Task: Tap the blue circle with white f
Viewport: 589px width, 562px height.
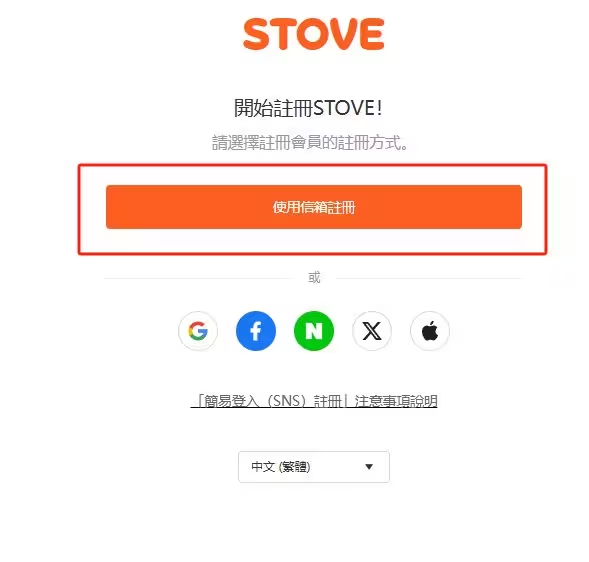Action: point(256,331)
